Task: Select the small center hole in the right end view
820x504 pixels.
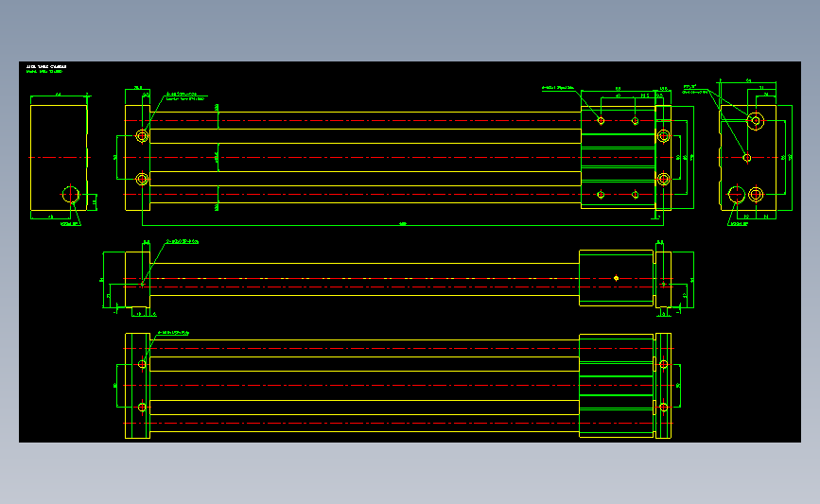Action: [x=747, y=157]
